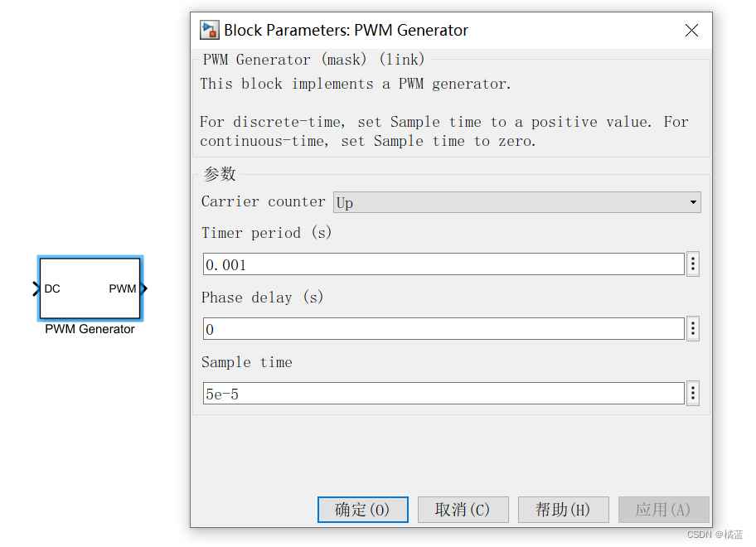
Task: Click the DC input port arrow
Action: (x=36, y=288)
